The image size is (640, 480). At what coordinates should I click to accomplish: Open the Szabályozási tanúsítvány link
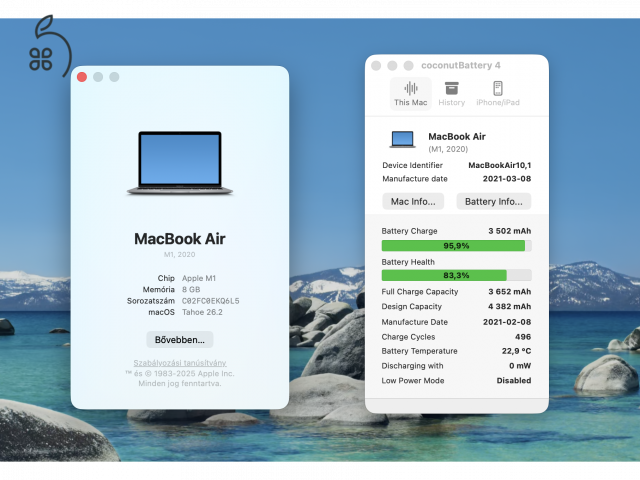180,363
